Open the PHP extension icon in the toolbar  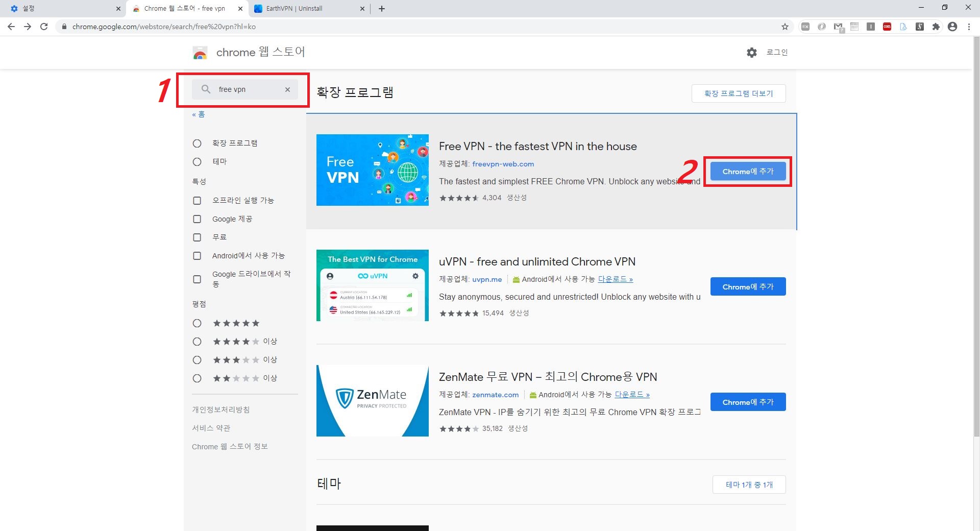pos(854,27)
